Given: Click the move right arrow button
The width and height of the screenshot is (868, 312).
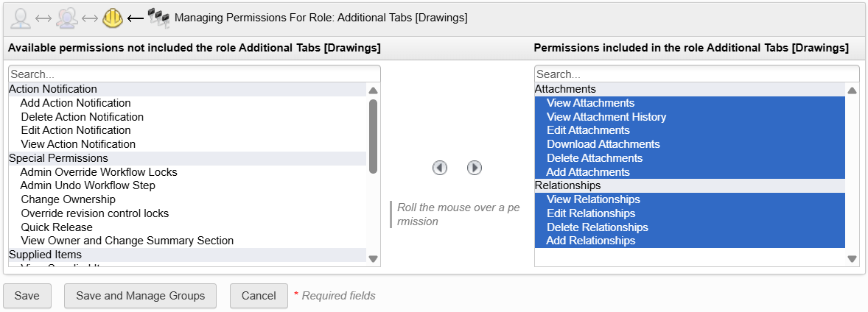Looking at the screenshot, I should point(475,168).
